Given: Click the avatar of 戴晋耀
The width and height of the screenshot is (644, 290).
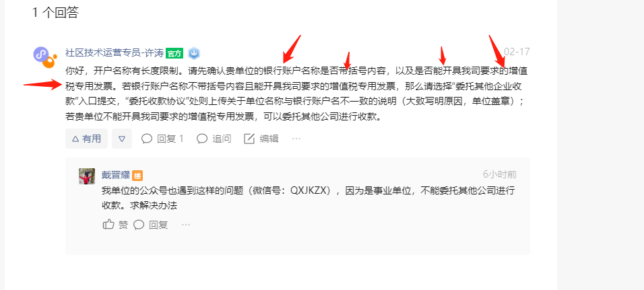Looking at the screenshot, I should click(87, 176).
